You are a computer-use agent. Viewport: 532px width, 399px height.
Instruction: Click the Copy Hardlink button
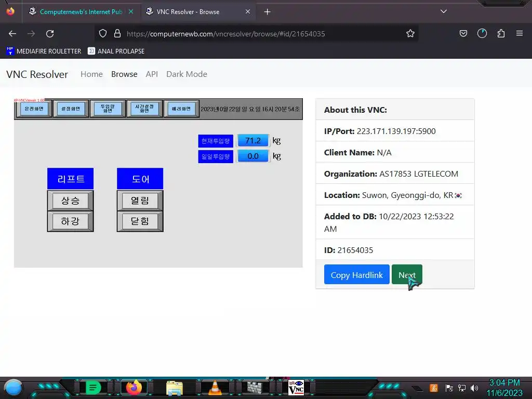click(356, 274)
